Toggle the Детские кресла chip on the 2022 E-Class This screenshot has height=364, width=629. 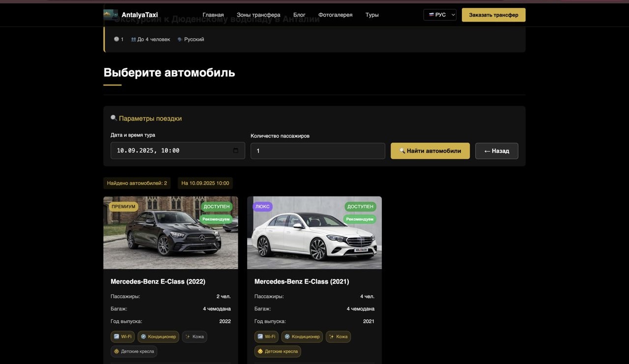(x=134, y=351)
